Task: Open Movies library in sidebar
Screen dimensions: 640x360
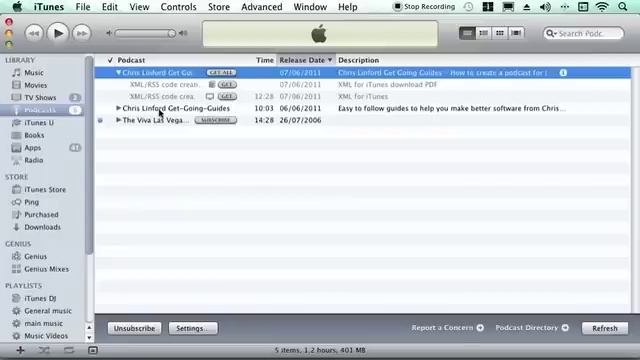Action: [36, 85]
